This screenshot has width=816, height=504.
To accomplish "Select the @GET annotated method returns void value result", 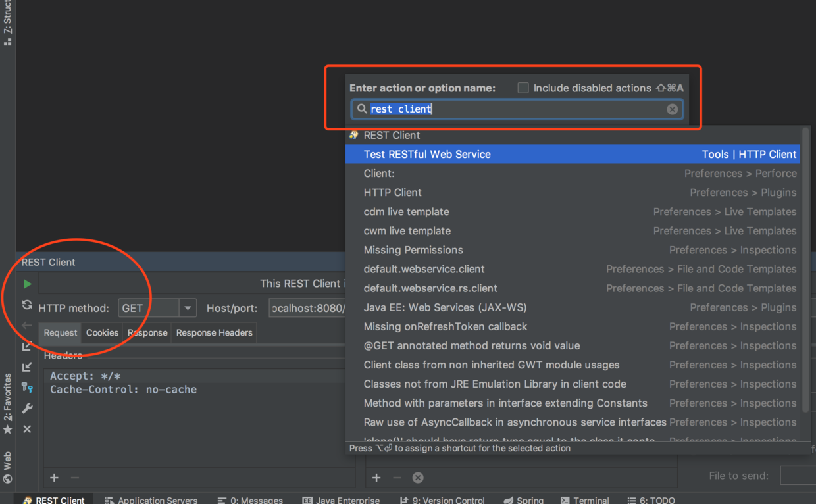I will click(x=573, y=345).
